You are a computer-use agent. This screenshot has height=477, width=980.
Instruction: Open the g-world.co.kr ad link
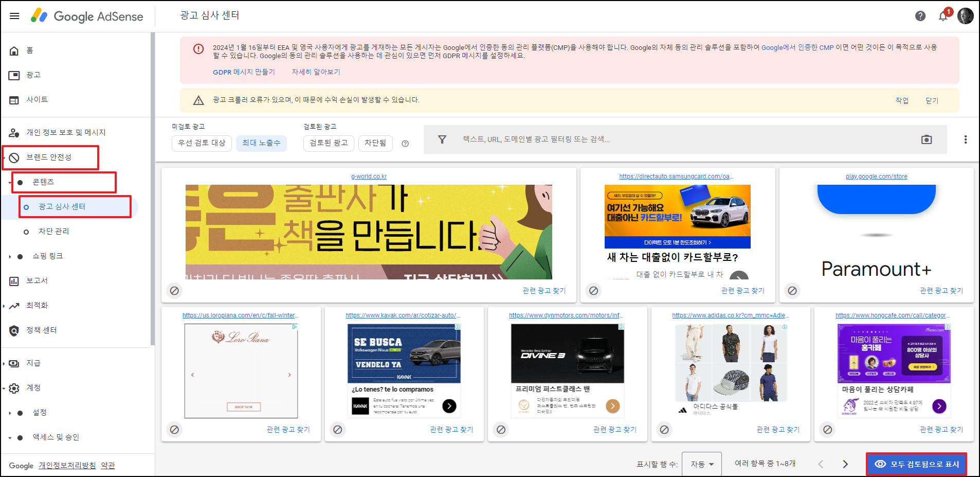click(x=369, y=176)
